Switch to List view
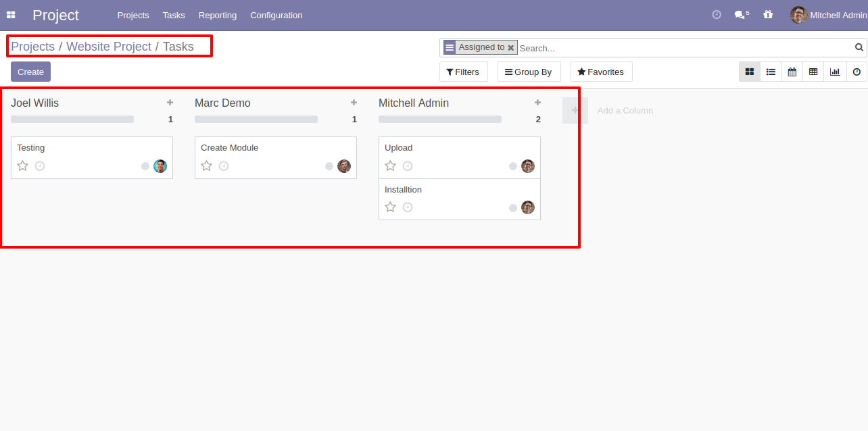868x431 pixels. (x=771, y=72)
